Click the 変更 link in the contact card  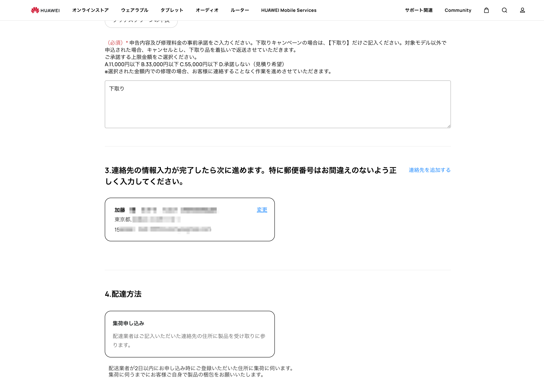coord(262,210)
